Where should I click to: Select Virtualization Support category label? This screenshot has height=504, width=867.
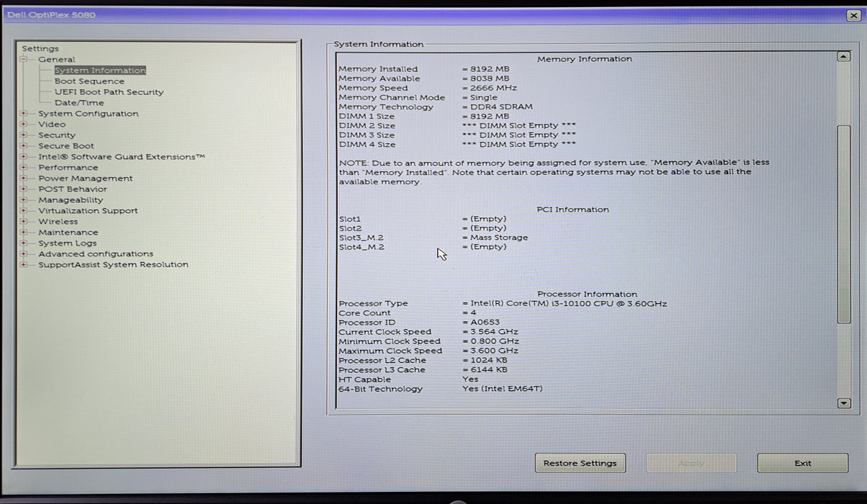click(88, 211)
